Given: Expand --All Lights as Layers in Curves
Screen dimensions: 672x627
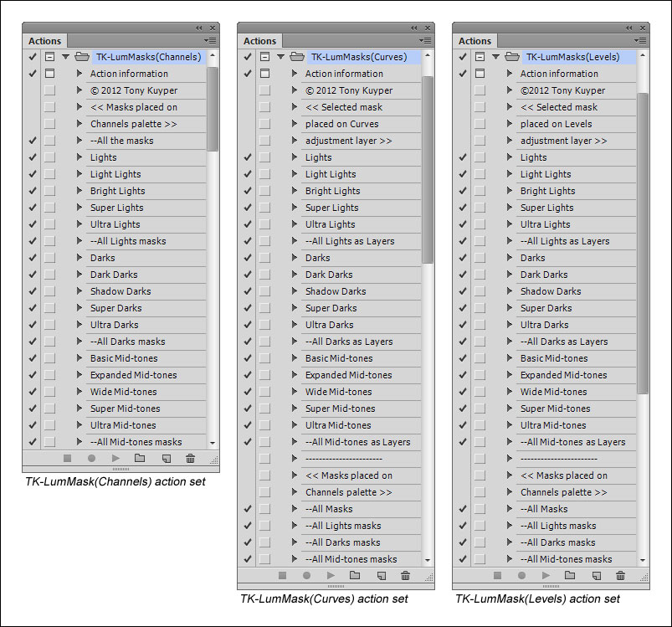Looking at the screenshot, I should [x=295, y=240].
